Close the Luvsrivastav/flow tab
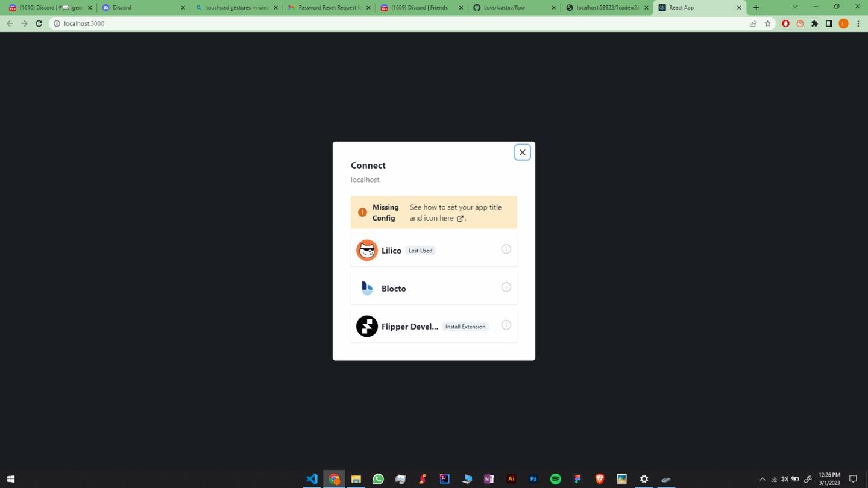The height and width of the screenshot is (488, 868). pyautogui.click(x=553, y=8)
